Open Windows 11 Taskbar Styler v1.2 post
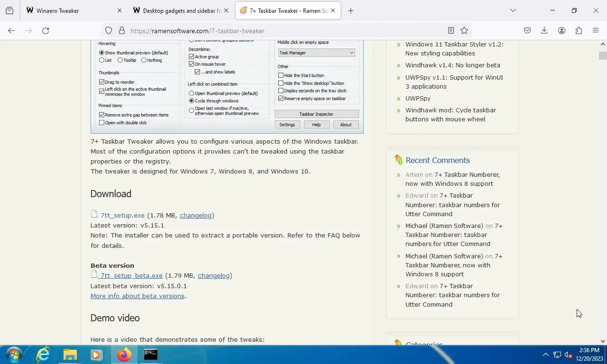 pyautogui.click(x=454, y=49)
